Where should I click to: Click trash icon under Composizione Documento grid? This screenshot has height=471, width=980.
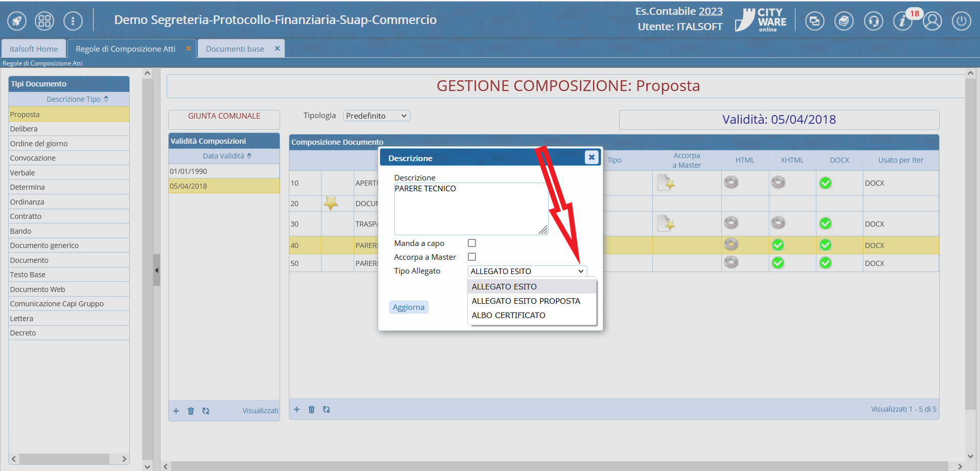pyautogui.click(x=311, y=409)
